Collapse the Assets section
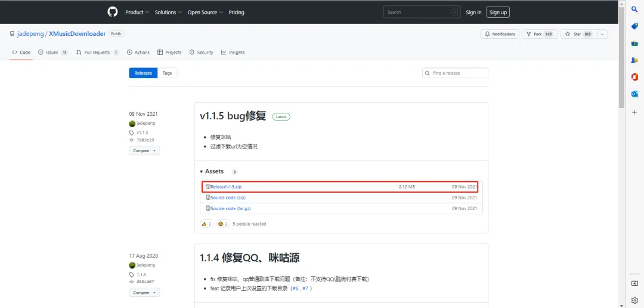The height and width of the screenshot is (308, 644). (x=212, y=171)
